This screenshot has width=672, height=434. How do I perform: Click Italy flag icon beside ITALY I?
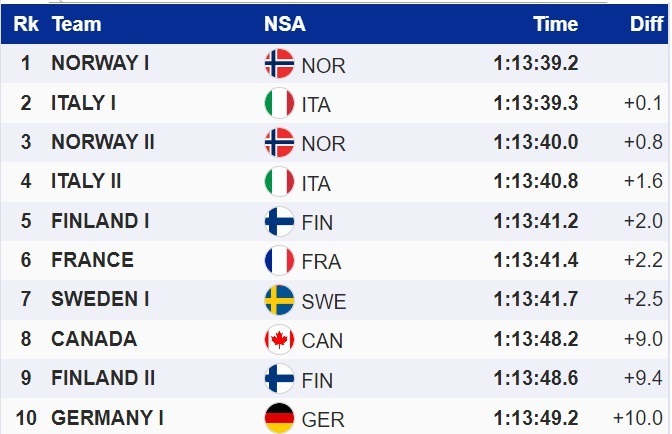(279, 103)
